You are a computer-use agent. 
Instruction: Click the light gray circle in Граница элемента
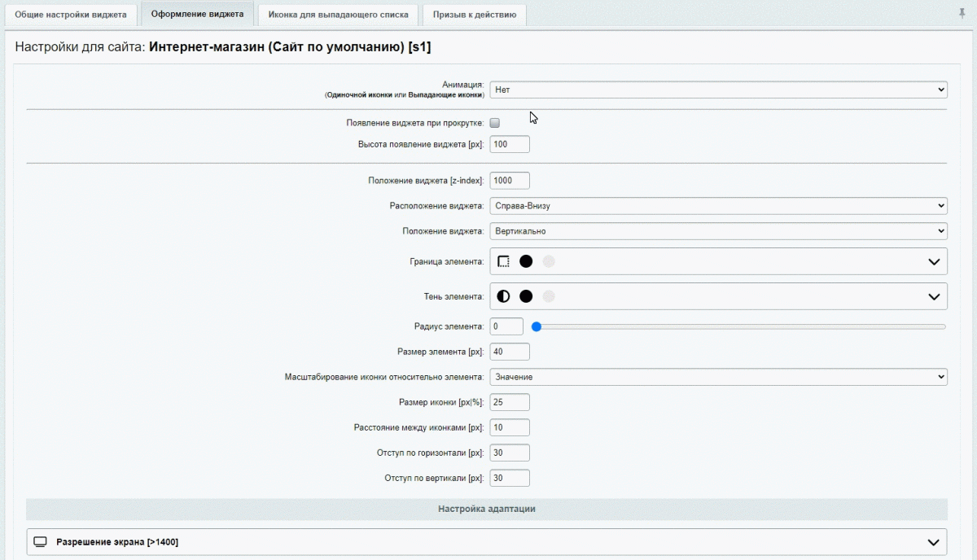point(549,261)
